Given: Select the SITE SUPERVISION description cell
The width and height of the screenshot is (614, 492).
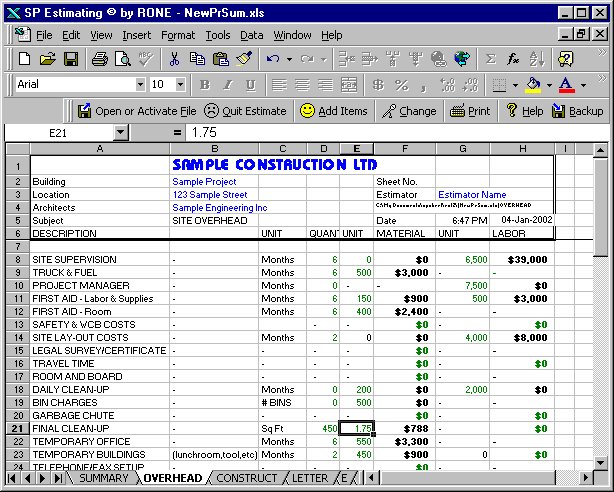Looking at the screenshot, I should pyautogui.click(x=99, y=259).
